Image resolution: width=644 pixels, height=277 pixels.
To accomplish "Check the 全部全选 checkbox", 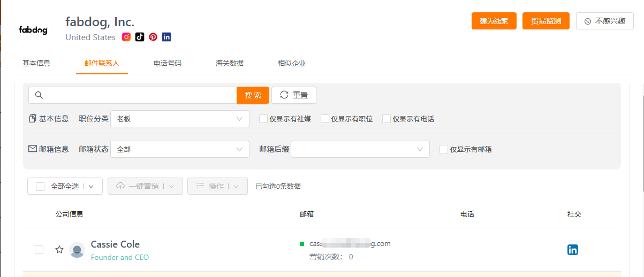I will pyautogui.click(x=40, y=186).
